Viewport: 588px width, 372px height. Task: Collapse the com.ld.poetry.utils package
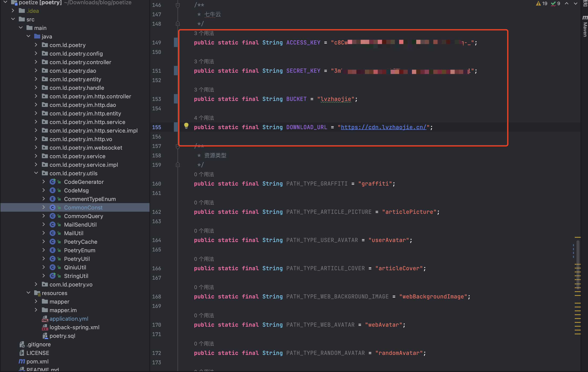pyautogui.click(x=36, y=173)
